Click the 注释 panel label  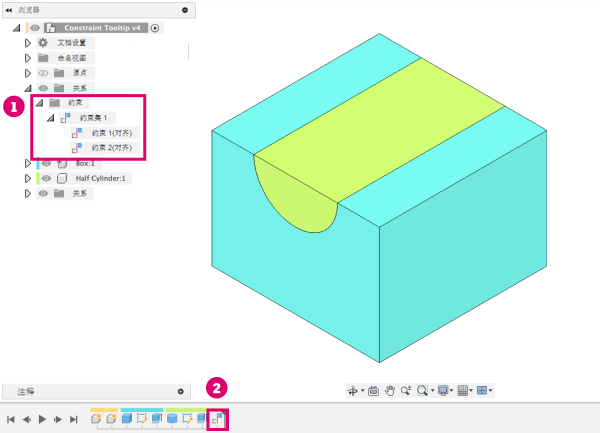26,391
